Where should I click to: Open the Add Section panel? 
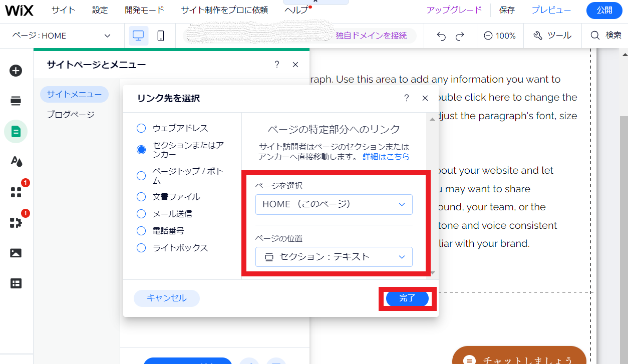pyautogui.click(x=16, y=101)
